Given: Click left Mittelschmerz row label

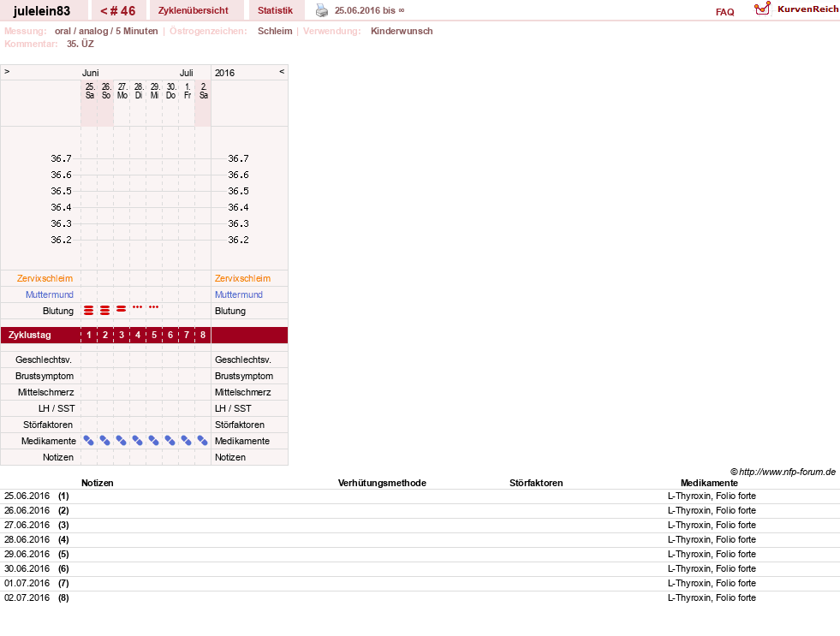Looking at the screenshot, I should click(x=46, y=392).
